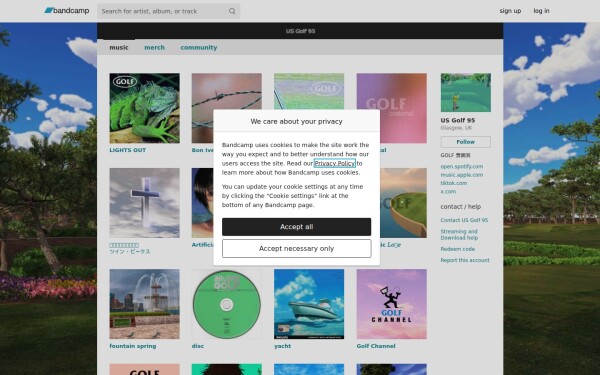
Task: Switch to the community tab
Action: click(x=199, y=47)
